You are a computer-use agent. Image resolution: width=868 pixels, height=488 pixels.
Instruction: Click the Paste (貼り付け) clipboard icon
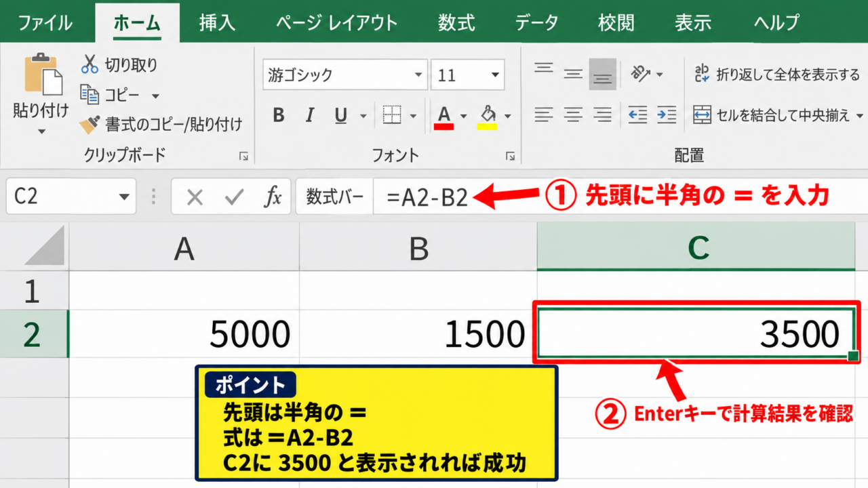[x=43, y=75]
